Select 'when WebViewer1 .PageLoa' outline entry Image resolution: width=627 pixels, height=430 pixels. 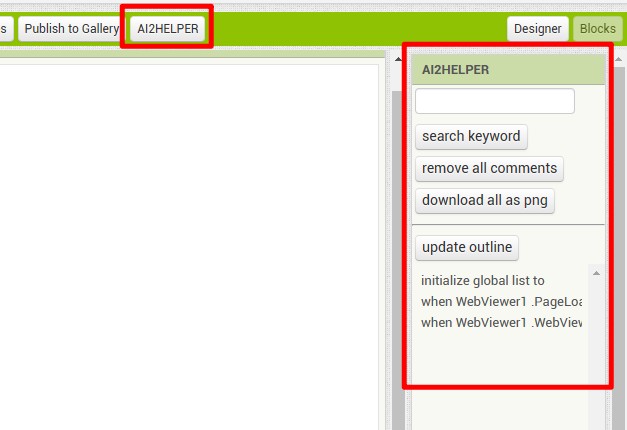coord(501,302)
